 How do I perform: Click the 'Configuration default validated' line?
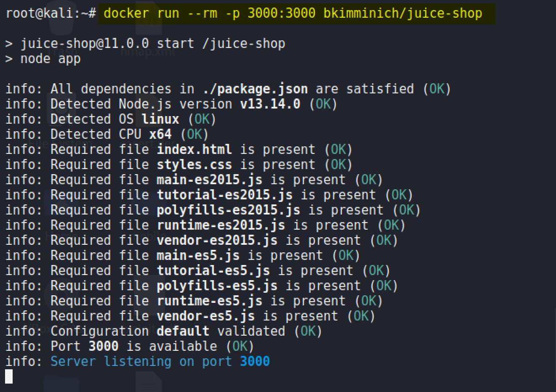tap(164, 331)
